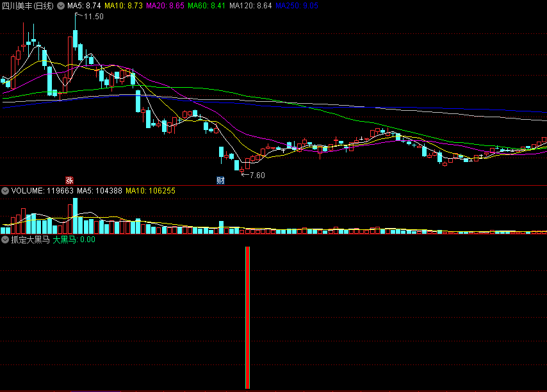Click the volume MA5: 104388 label

(99, 191)
